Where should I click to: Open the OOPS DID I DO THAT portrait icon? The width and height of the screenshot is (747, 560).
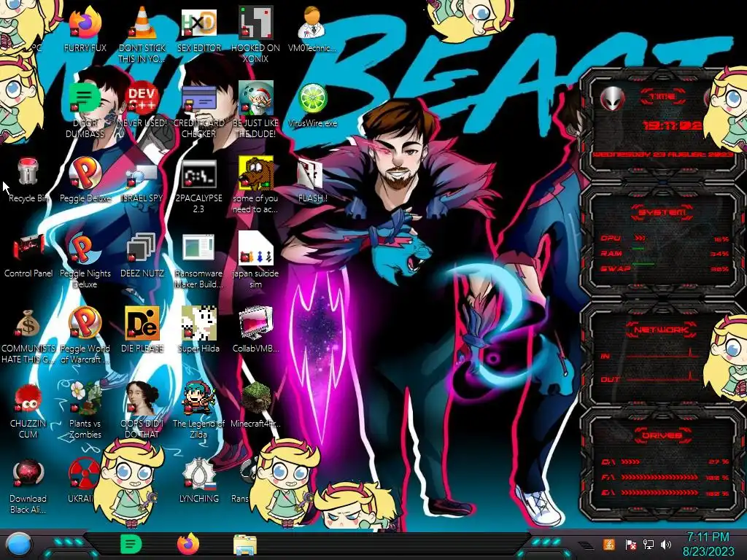click(x=142, y=399)
